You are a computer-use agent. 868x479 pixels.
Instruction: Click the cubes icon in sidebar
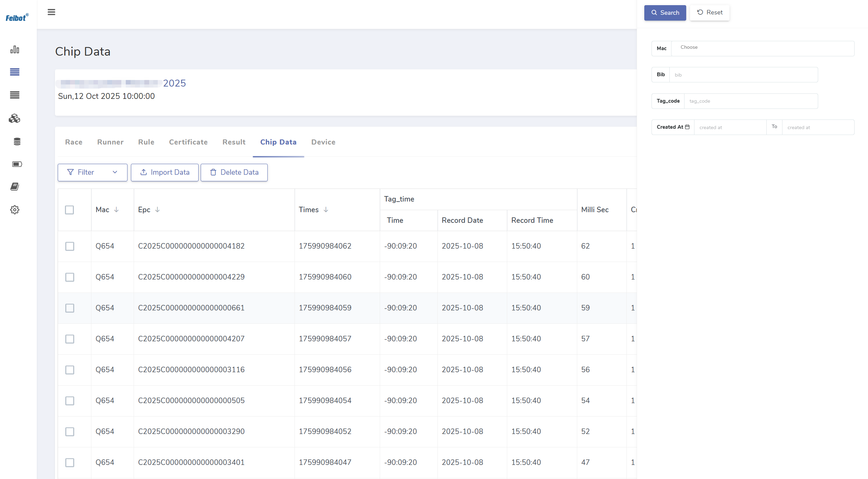click(15, 118)
